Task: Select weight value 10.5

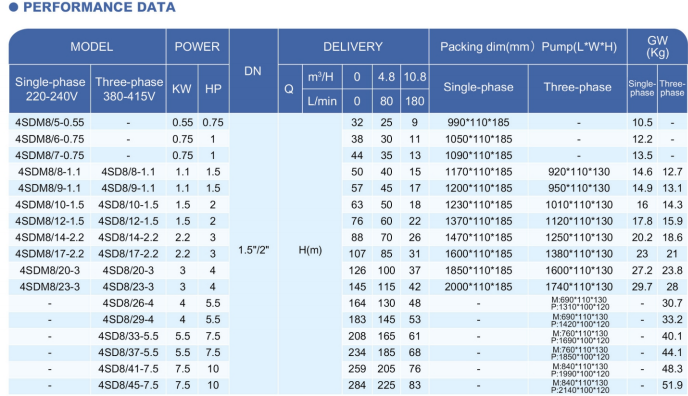Action: [642, 122]
